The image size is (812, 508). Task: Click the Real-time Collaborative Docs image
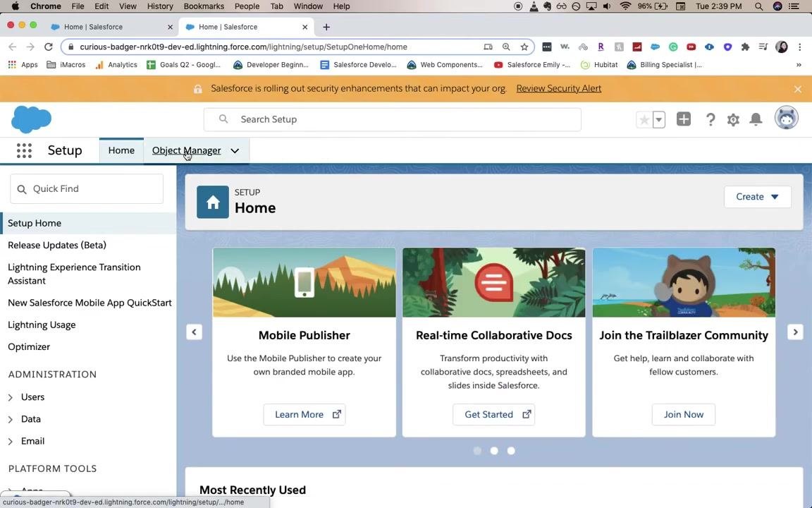click(494, 282)
